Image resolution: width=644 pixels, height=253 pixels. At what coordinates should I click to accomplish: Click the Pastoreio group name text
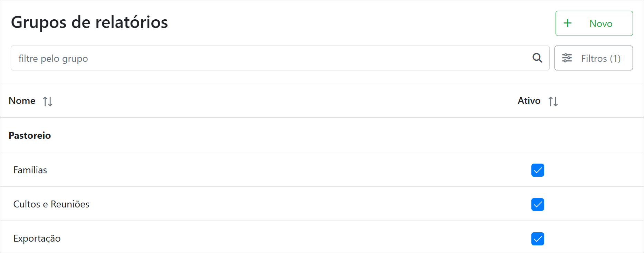[30, 135]
